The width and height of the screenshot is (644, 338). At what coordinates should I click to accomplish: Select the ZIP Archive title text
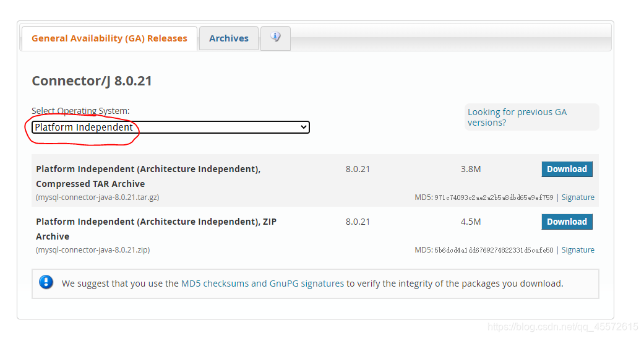tap(156, 229)
